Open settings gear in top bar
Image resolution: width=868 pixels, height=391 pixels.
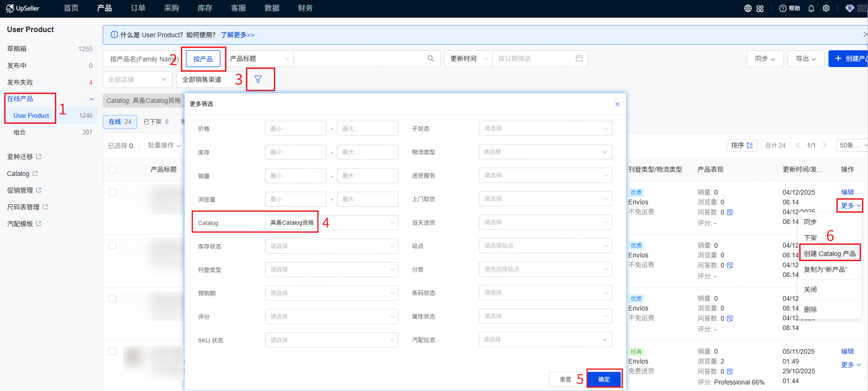(826, 8)
